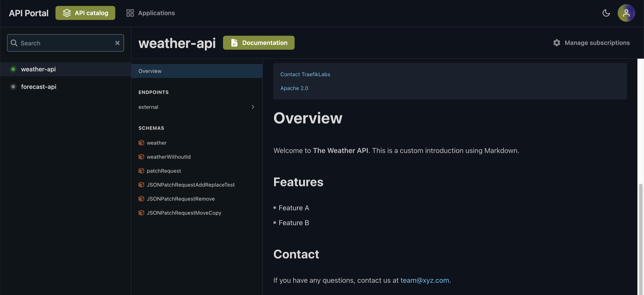Click the cube icon beside weatherWithoutId
644x295 pixels.
[x=141, y=157]
